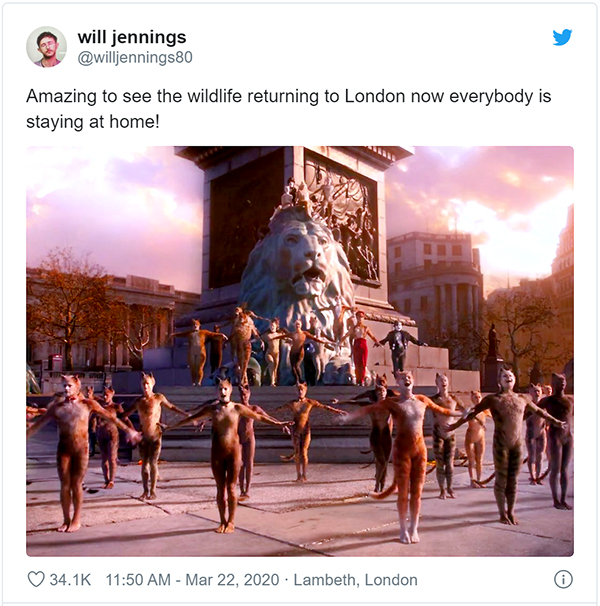Click the figure in red trousers
This screenshot has height=606, width=600.
click(x=360, y=348)
